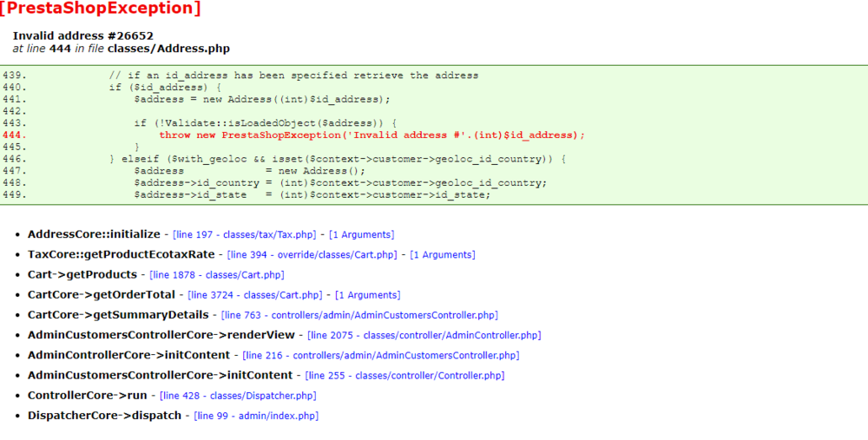Click code line 441 '$address = new Address'

[262, 100]
